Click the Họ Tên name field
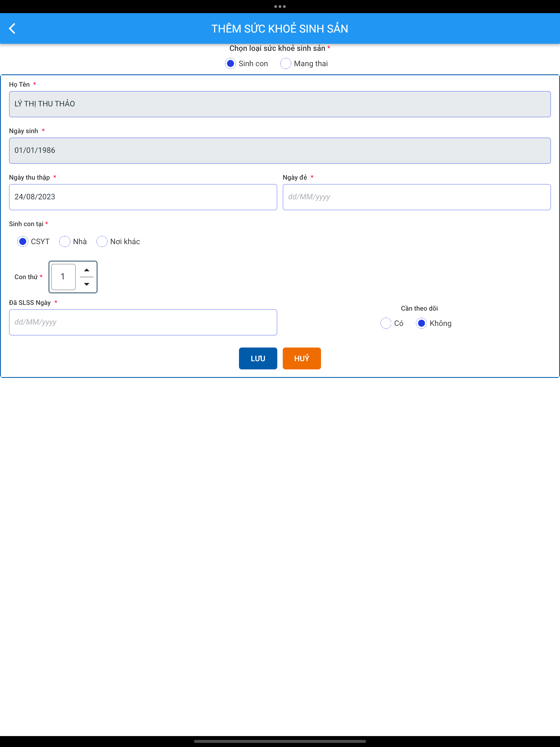The image size is (560, 747). tap(280, 104)
